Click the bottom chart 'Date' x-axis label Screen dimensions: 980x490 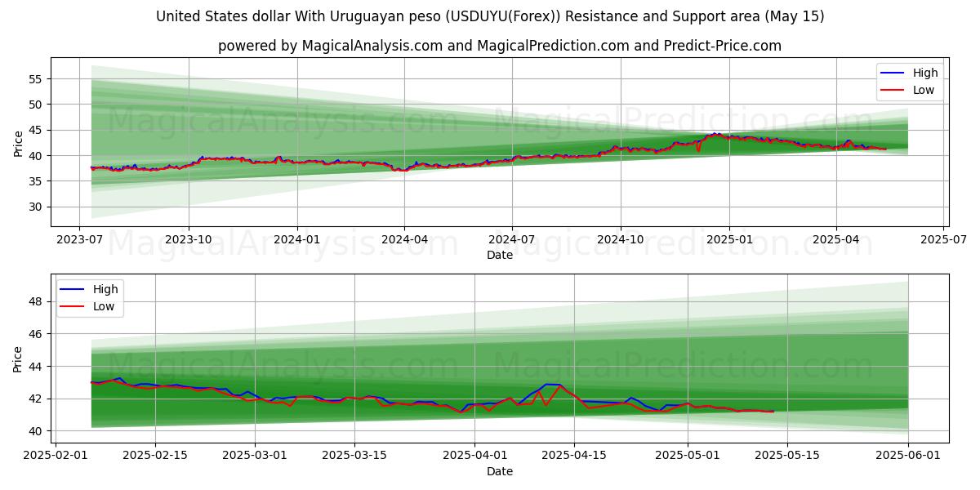click(500, 471)
